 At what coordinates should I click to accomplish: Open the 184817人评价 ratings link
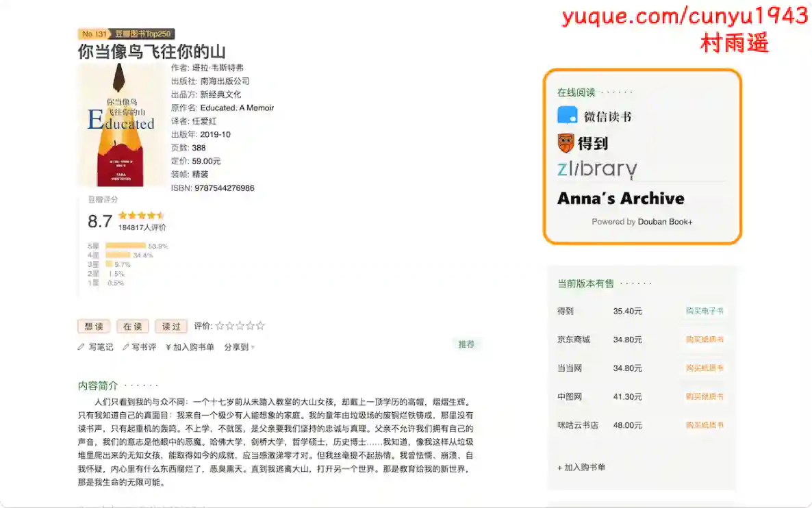(142, 227)
